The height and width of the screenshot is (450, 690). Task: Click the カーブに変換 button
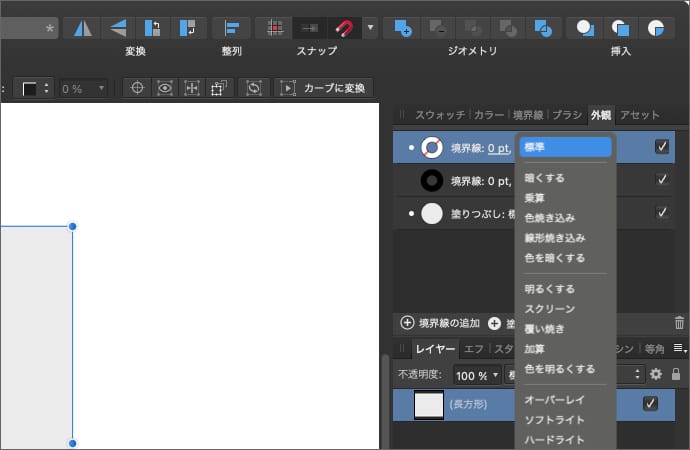tap(325, 88)
